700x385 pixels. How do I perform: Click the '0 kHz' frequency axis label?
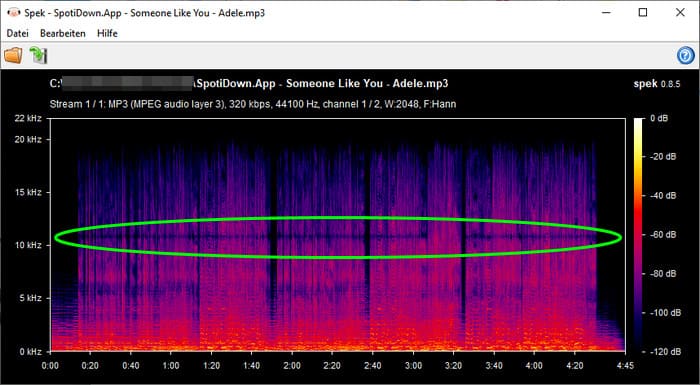[30, 352]
